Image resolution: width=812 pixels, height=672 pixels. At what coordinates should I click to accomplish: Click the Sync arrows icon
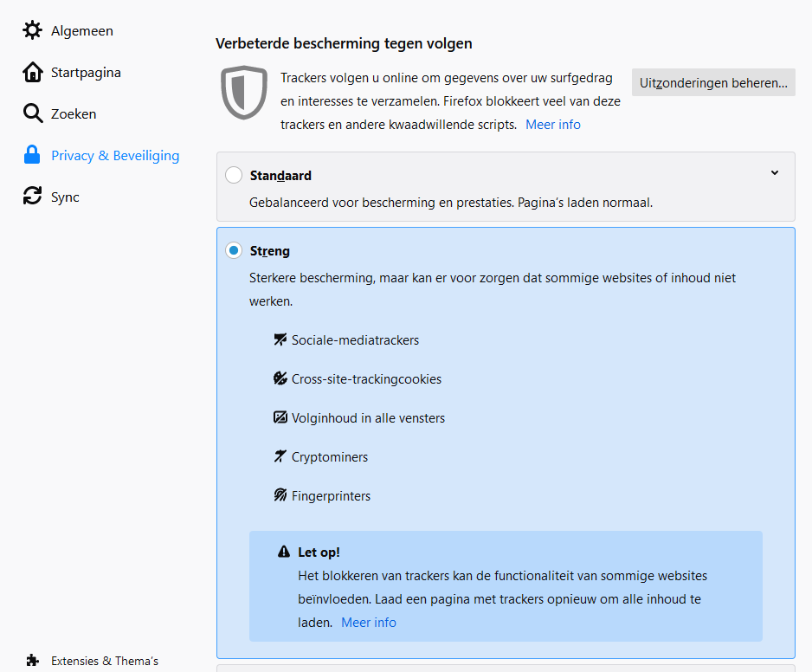click(32, 196)
